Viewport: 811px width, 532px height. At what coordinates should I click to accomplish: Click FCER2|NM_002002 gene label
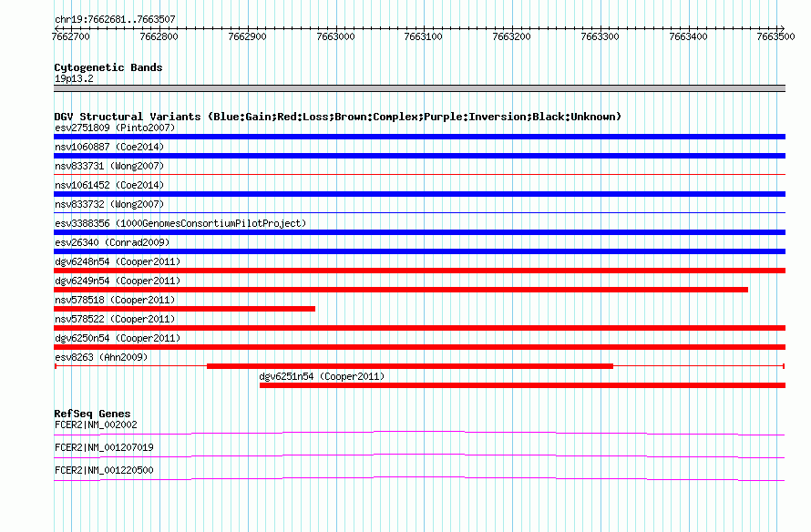click(x=96, y=425)
